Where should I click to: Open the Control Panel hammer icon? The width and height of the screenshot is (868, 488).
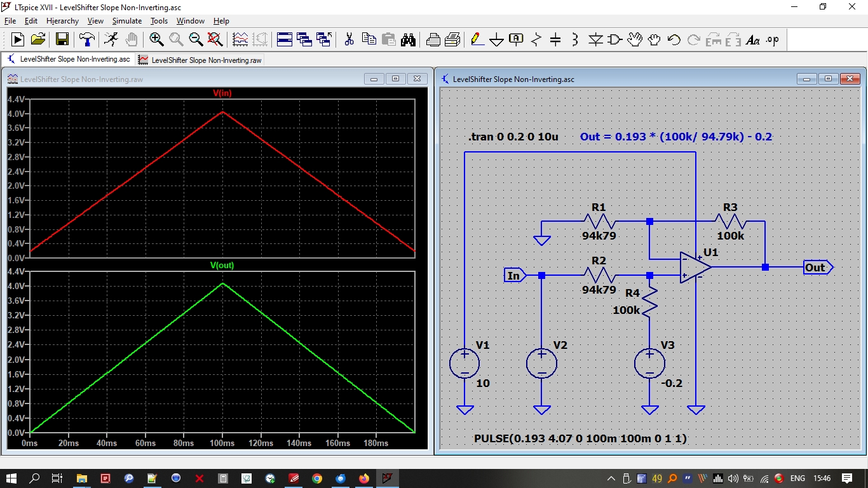pyautogui.click(x=86, y=40)
